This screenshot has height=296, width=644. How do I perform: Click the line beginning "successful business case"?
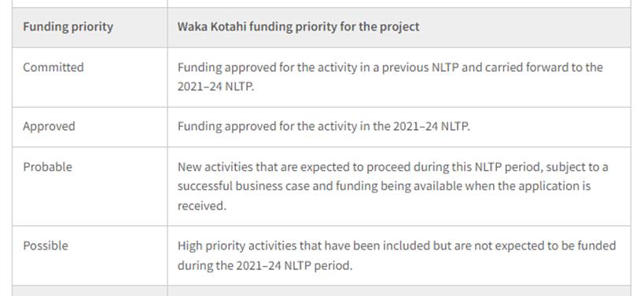click(384, 186)
